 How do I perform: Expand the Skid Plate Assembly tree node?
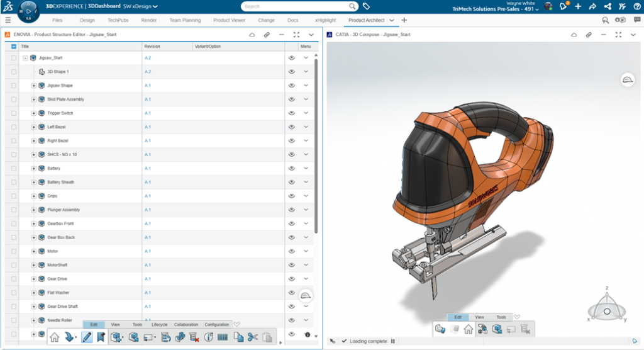(x=34, y=99)
